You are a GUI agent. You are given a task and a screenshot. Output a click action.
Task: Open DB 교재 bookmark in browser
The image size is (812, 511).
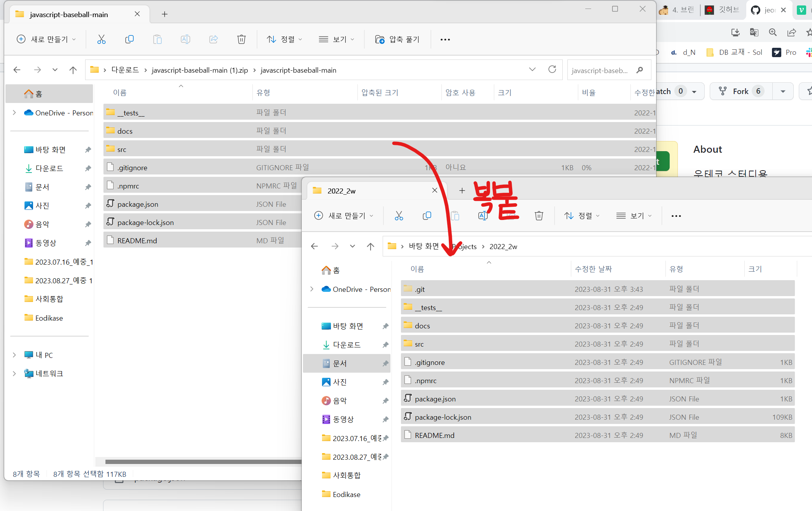(x=734, y=52)
